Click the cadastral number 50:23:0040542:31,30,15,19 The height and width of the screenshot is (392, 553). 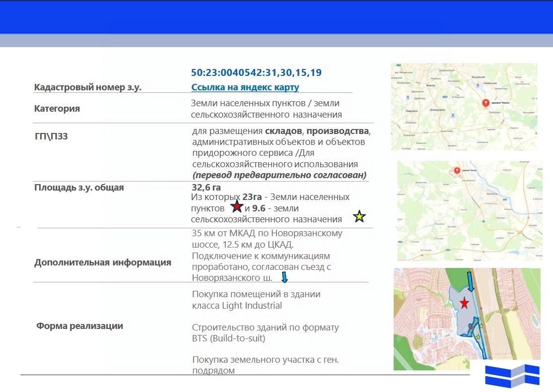click(x=257, y=72)
